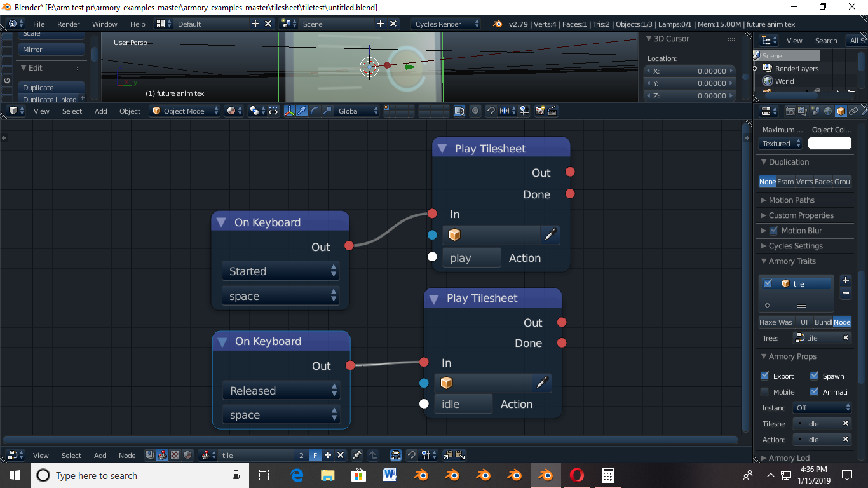Click the object color white swatch
868x488 pixels.
pyautogui.click(x=829, y=143)
